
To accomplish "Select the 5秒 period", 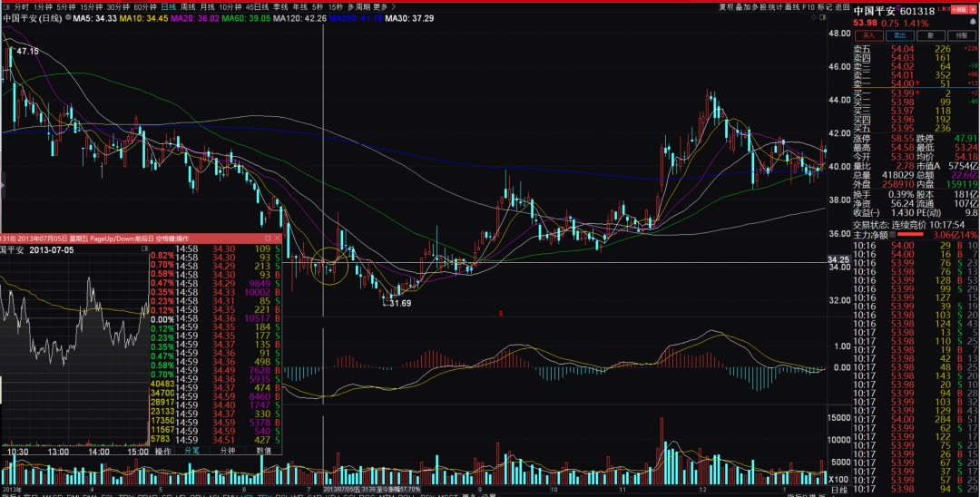I will [318, 7].
